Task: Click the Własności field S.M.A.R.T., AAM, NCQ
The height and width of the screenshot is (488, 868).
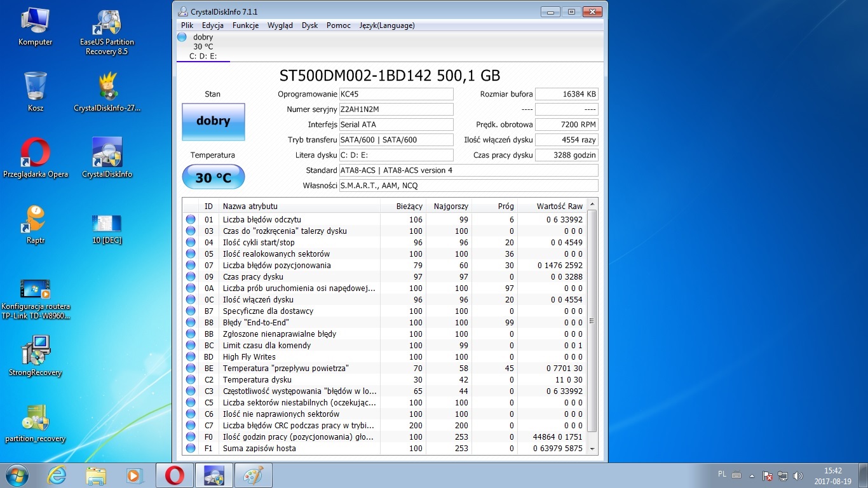Action: [469, 186]
